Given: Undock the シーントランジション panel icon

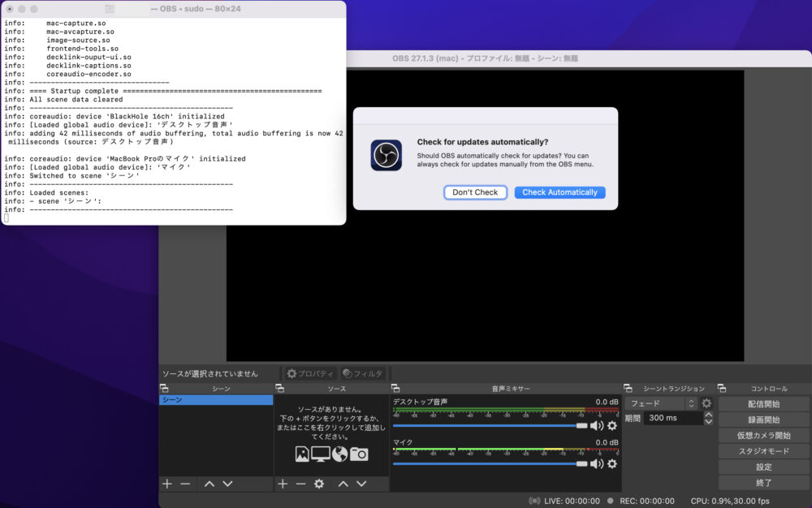Looking at the screenshot, I should point(628,388).
